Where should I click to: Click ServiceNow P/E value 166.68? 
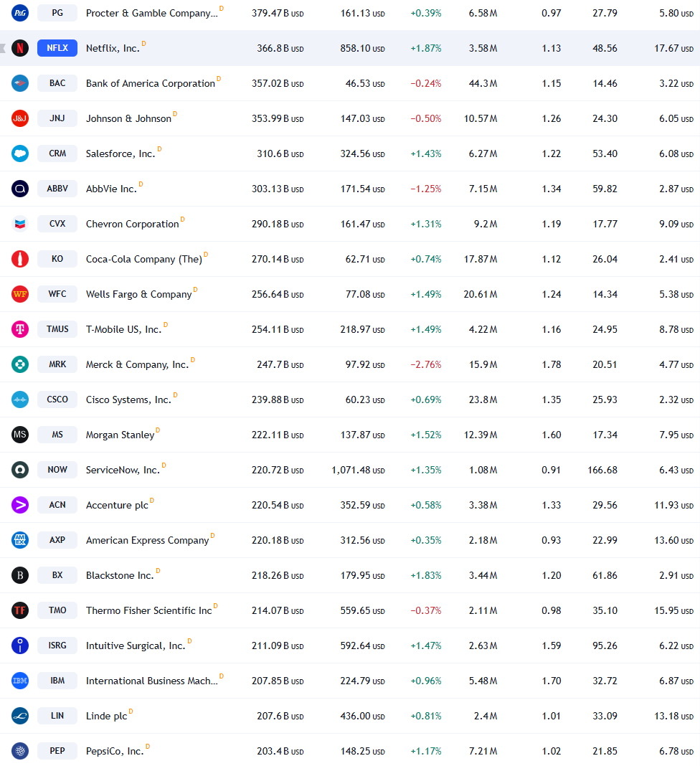602,471
